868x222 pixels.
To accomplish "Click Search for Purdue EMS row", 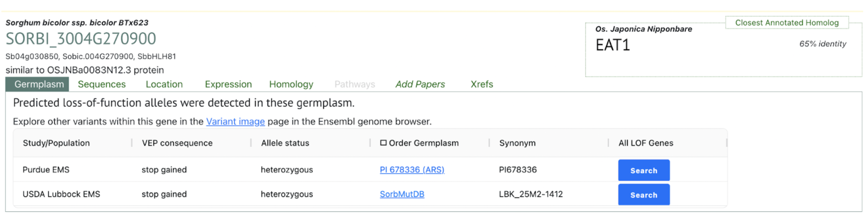I will [x=644, y=170].
